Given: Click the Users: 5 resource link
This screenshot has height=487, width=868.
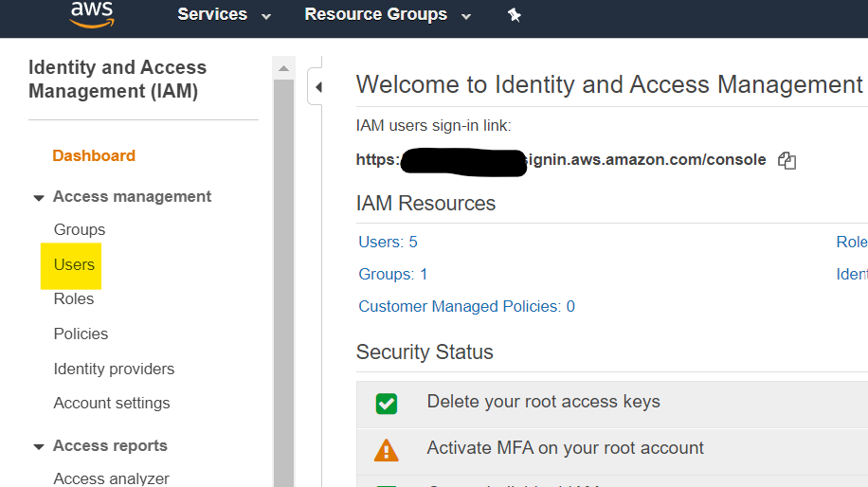Looking at the screenshot, I should (388, 242).
